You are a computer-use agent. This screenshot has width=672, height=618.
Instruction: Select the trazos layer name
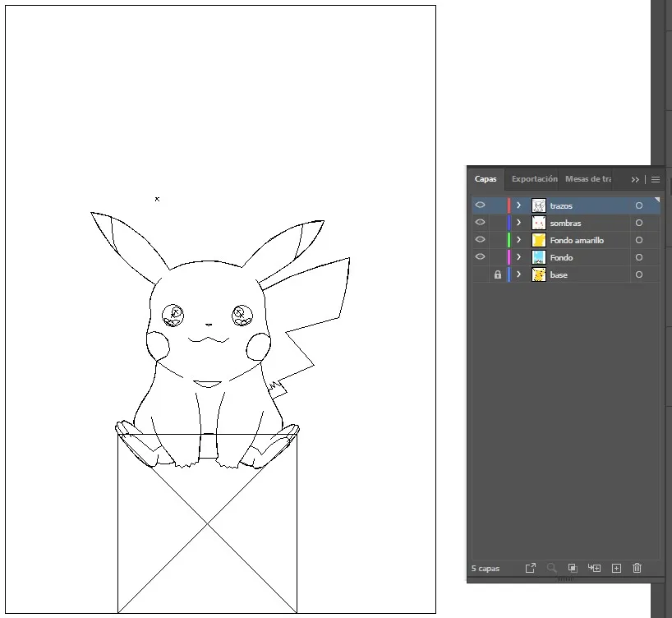pyautogui.click(x=561, y=205)
